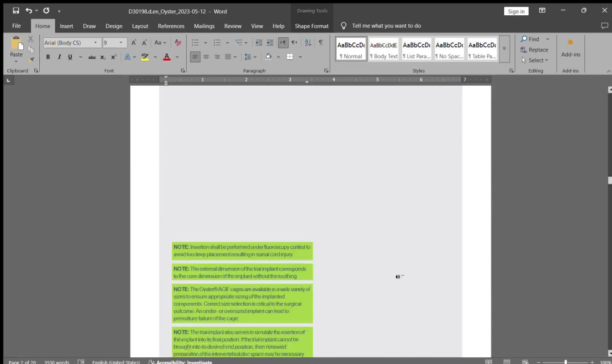Screen dimensions: 612x364
Task: Toggle Right-to-Left text direction
Action: tap(294, 43)
